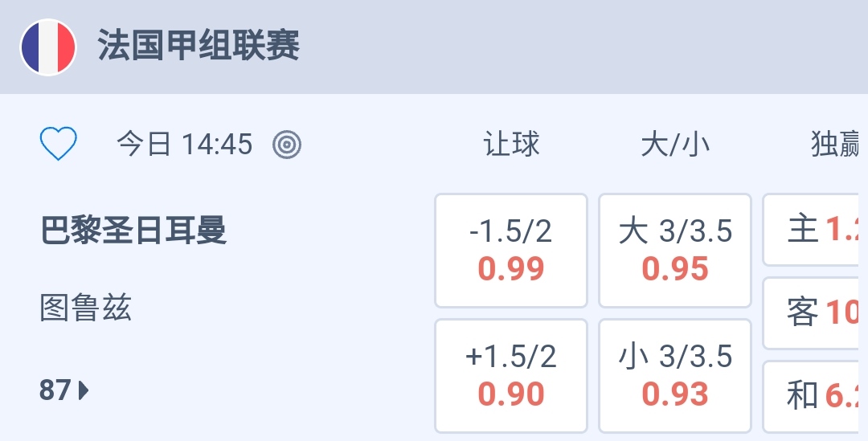This screenshot has width=868, height=441.
Task: Choose the 客 away win odds
Action: (815, 313)
